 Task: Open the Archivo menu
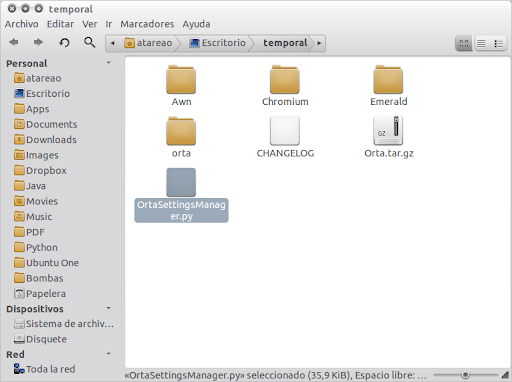[22, 24]
